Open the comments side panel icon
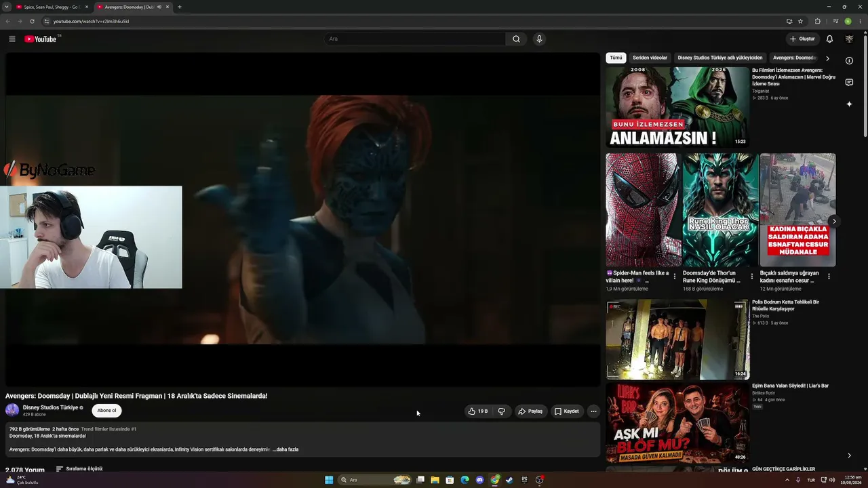Viewport: 868px width, 488px height. coord(849,83)
